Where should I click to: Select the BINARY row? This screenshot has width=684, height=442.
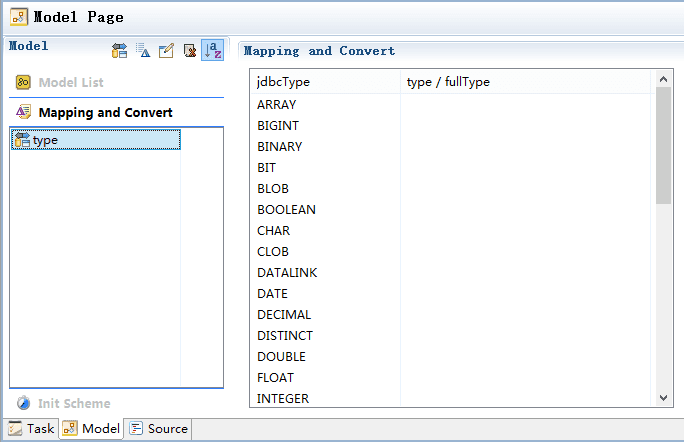click(451, 147)
